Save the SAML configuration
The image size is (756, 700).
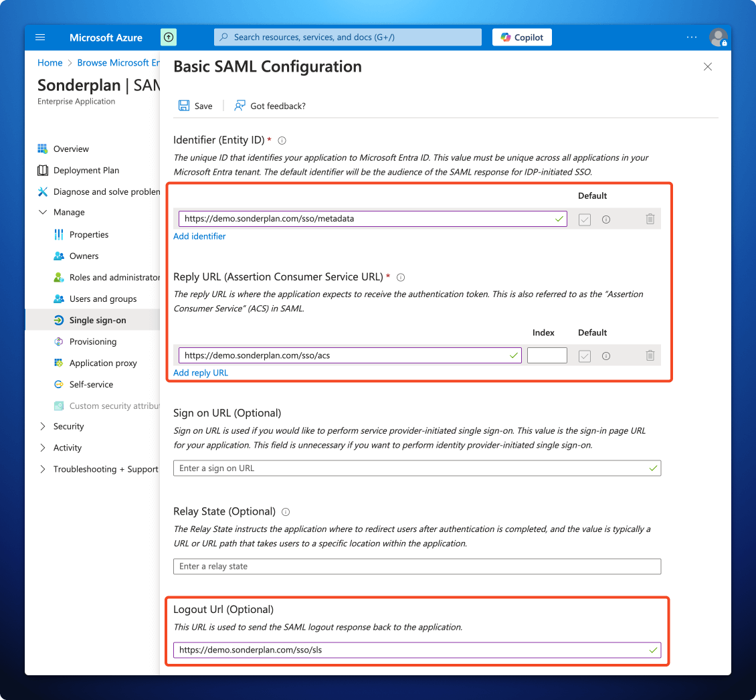coord(195,105)
